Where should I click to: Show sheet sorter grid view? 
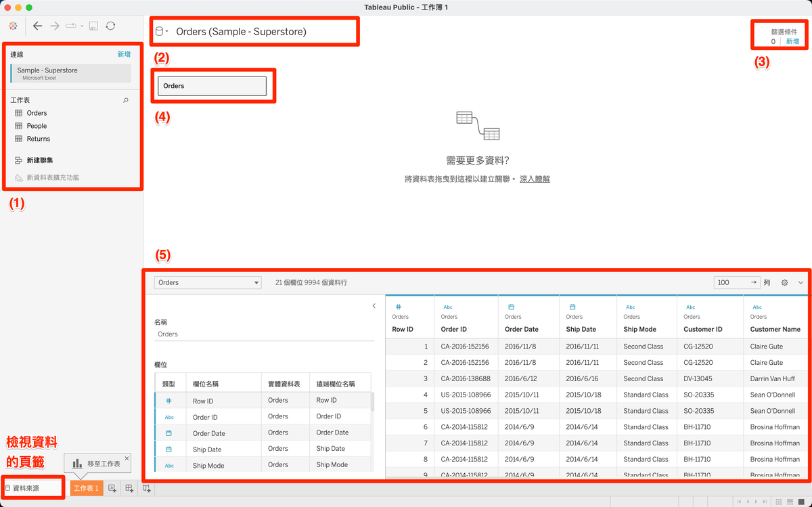780,502
